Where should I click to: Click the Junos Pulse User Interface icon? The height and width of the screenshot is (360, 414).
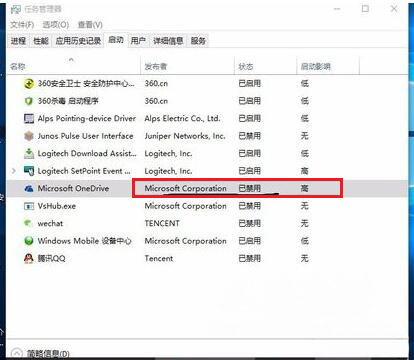click(x=29, y=136)
